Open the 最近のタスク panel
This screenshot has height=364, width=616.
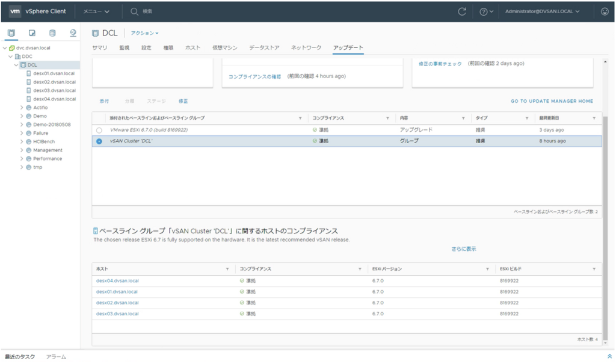pos(20,357)
